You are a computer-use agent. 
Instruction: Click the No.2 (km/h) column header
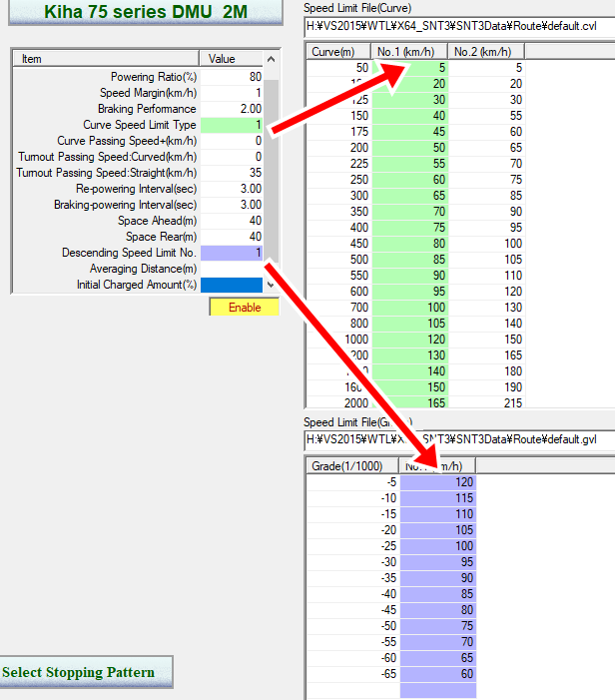coord(486,52)
